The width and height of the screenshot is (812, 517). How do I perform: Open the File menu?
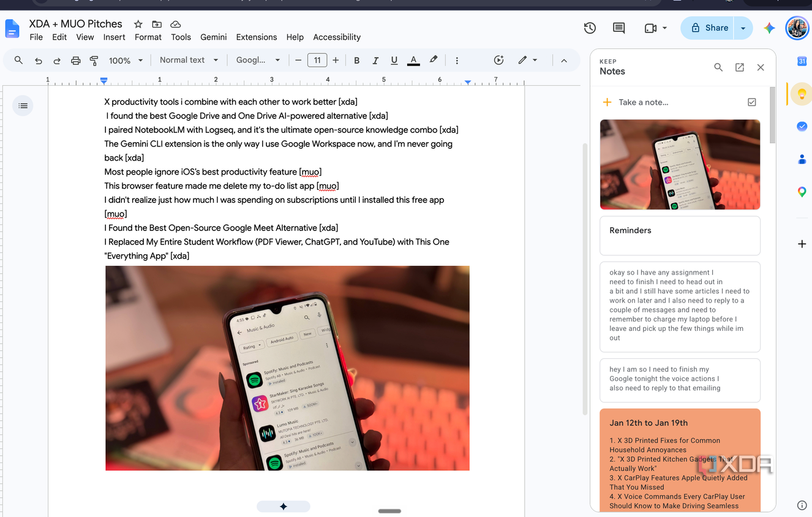[36, 37]
